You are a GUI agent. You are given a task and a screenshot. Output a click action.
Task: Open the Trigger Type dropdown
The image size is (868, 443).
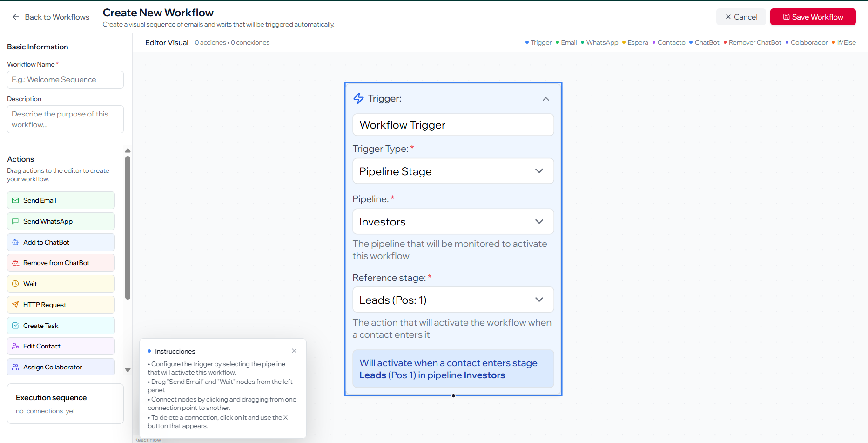tap(453, 171)
